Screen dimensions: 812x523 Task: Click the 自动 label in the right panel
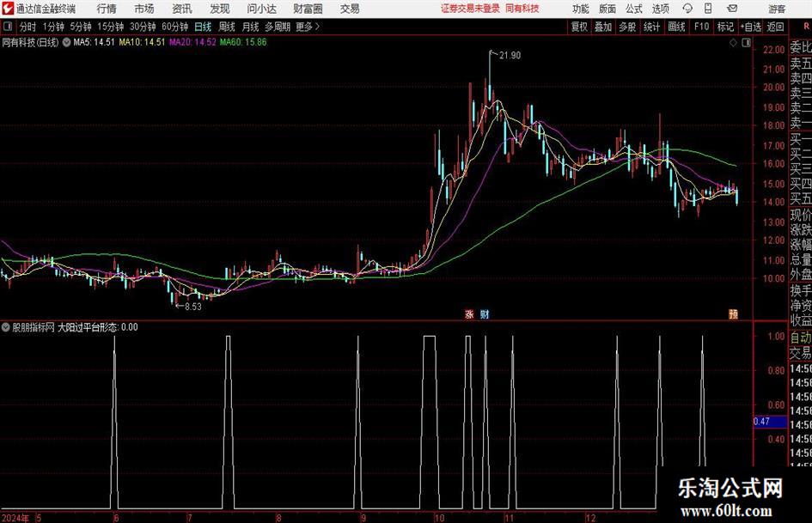(x=801, y=338)
